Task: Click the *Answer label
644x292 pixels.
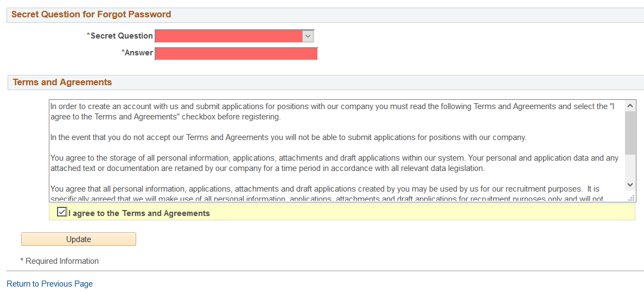Action: 137,53
